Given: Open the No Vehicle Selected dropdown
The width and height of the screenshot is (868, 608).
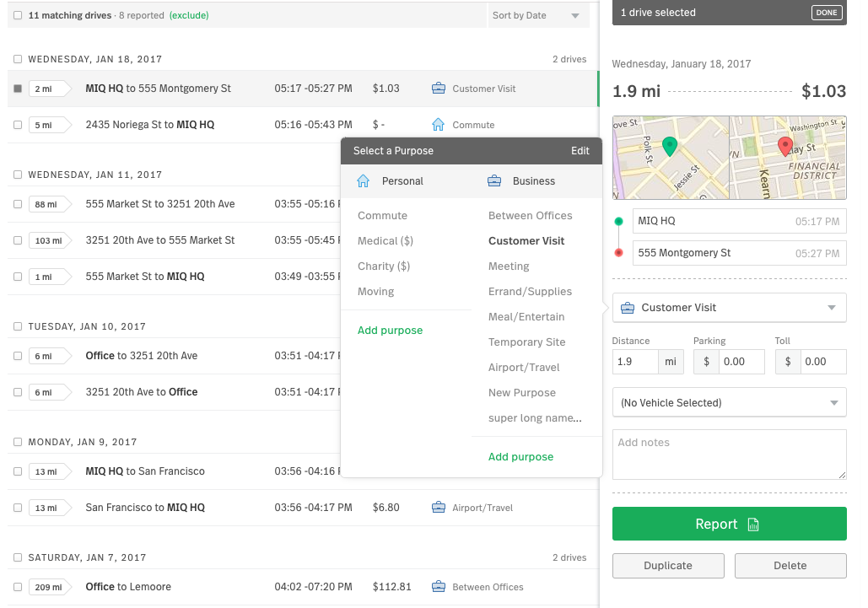Looking at the screenshot, I should pyautogui.click(x=729, y=403).
